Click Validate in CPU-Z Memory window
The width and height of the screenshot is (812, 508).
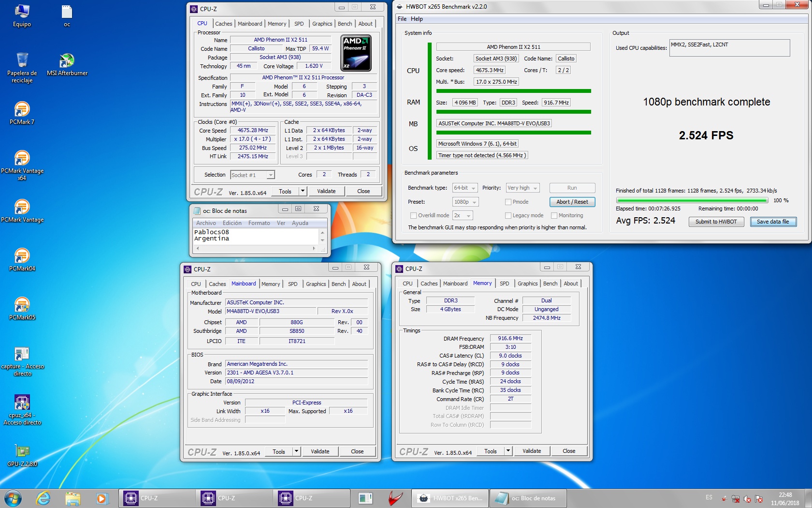(532, 451)
